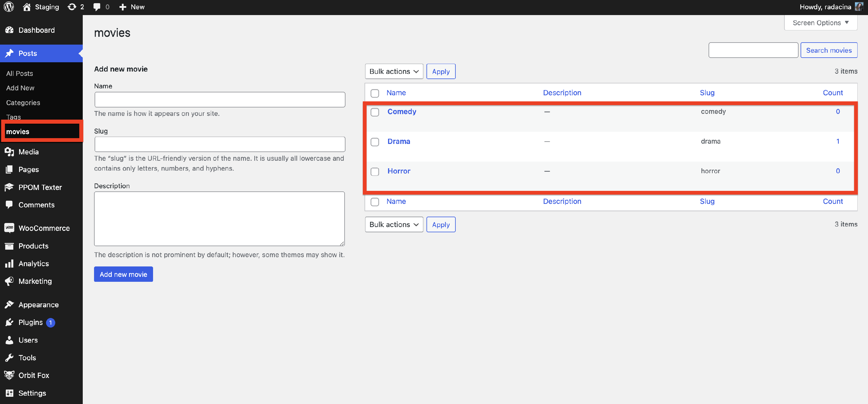Open the Plugins menu icon
This screenshot has height=404, width=868.
click(x=10, y=322)
